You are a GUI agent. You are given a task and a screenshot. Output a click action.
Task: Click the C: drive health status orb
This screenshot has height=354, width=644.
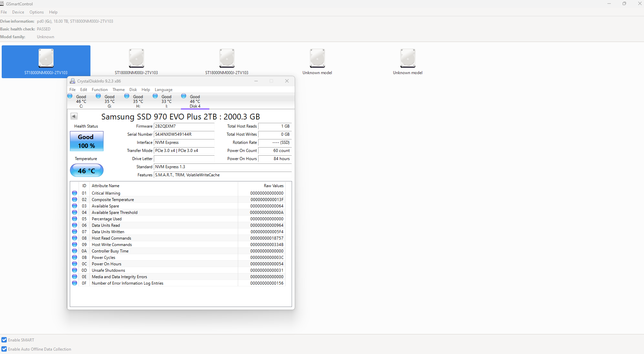click(70, 96)
